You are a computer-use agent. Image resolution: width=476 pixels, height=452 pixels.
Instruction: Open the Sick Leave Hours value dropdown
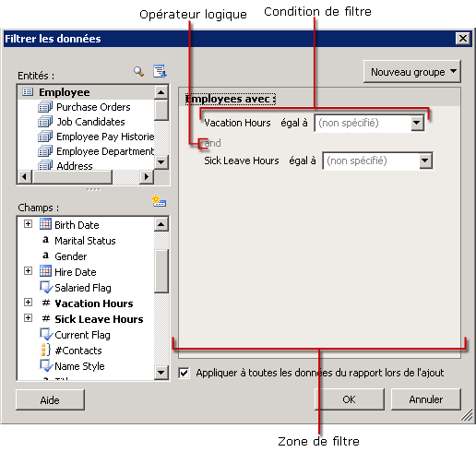pyautogui.click(x=425, y=161)
